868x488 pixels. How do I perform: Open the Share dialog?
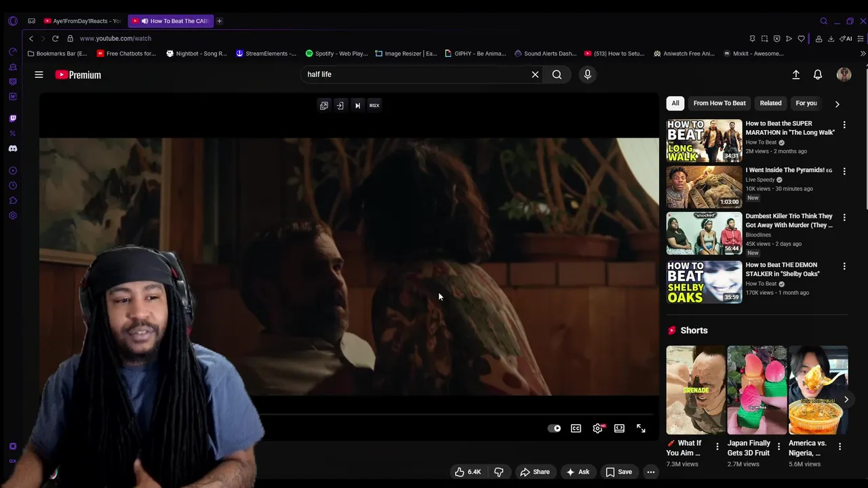(534, 472)
